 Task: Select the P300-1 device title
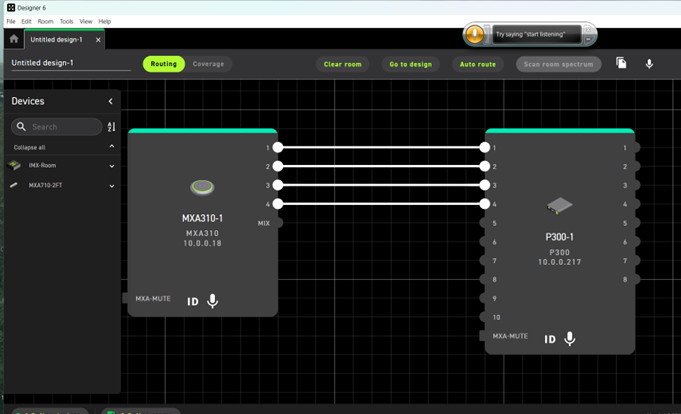coord(559,237)
